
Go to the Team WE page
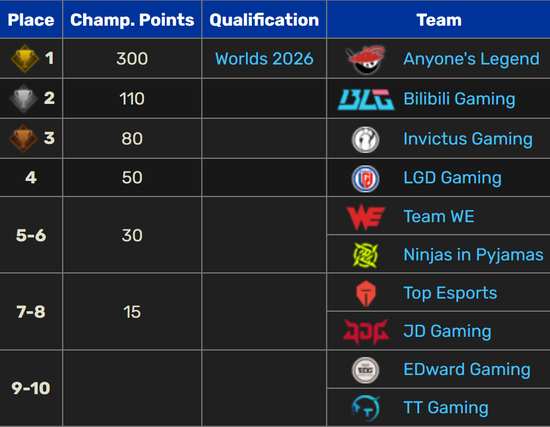pos(439,216)
